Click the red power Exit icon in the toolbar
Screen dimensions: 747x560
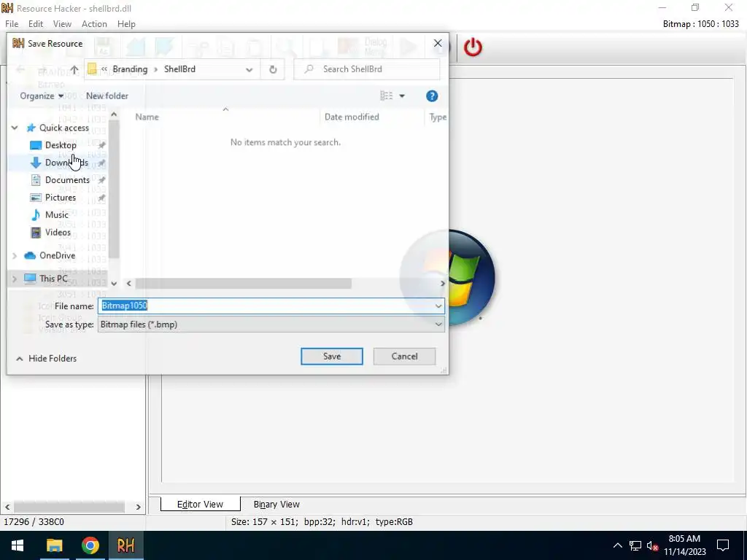pyautogui.click(x=473, y=47)
